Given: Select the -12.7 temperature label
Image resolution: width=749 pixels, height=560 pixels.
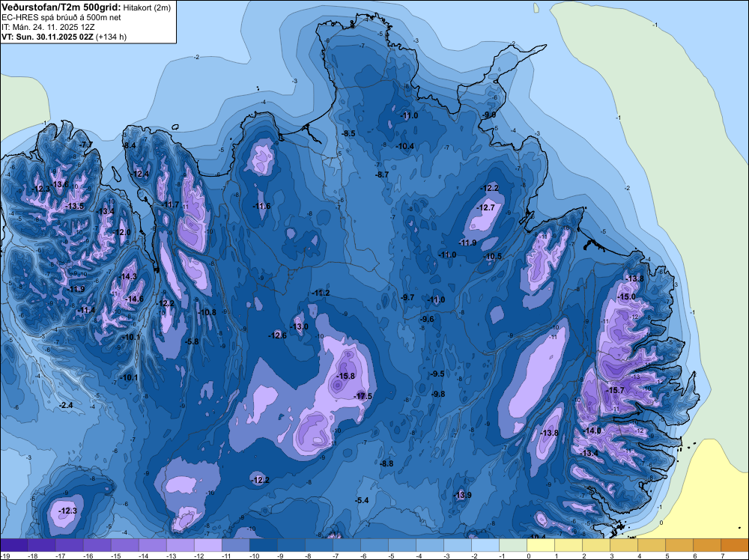Looking at the screenshot, I should click(486, 207).
